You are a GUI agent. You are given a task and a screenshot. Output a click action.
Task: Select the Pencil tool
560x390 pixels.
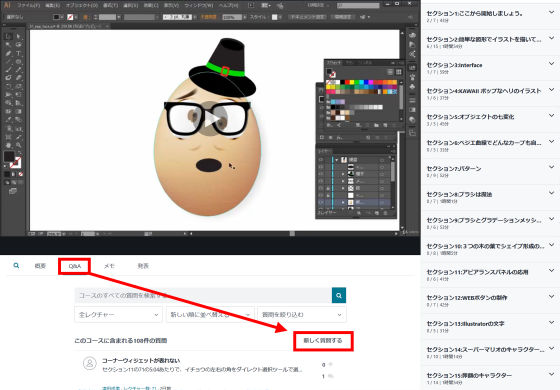pos(19,70)
